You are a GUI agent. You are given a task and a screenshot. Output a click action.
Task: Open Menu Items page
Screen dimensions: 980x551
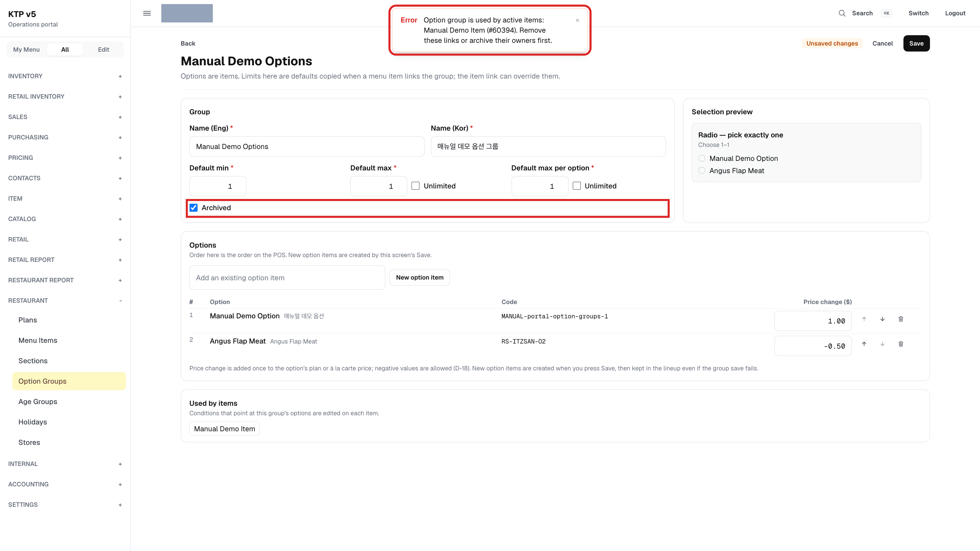pyautogui.click(x=69, y=341)
